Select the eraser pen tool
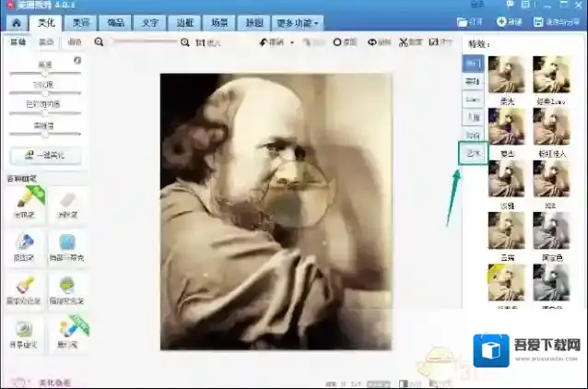 click(x=67, y=205)
